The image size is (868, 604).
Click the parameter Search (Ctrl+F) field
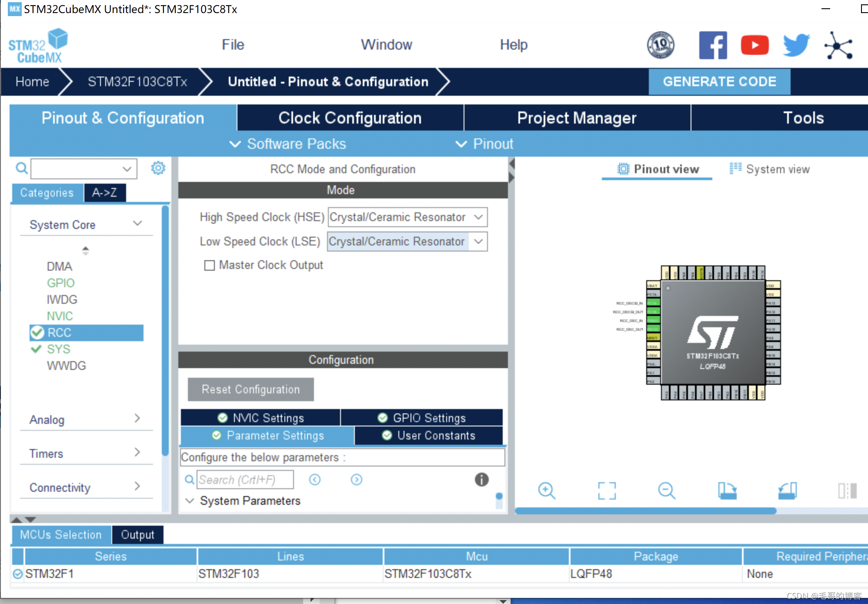point(244,480)
